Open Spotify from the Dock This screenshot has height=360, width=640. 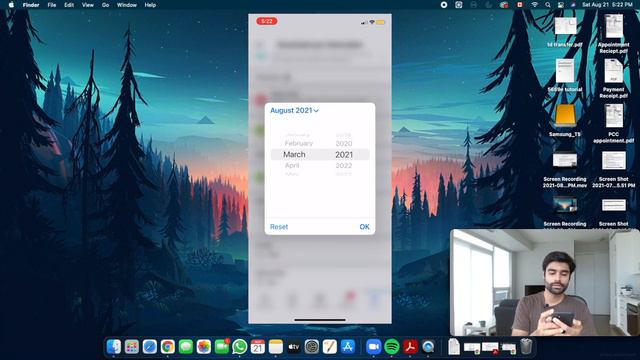click(392, 347)
